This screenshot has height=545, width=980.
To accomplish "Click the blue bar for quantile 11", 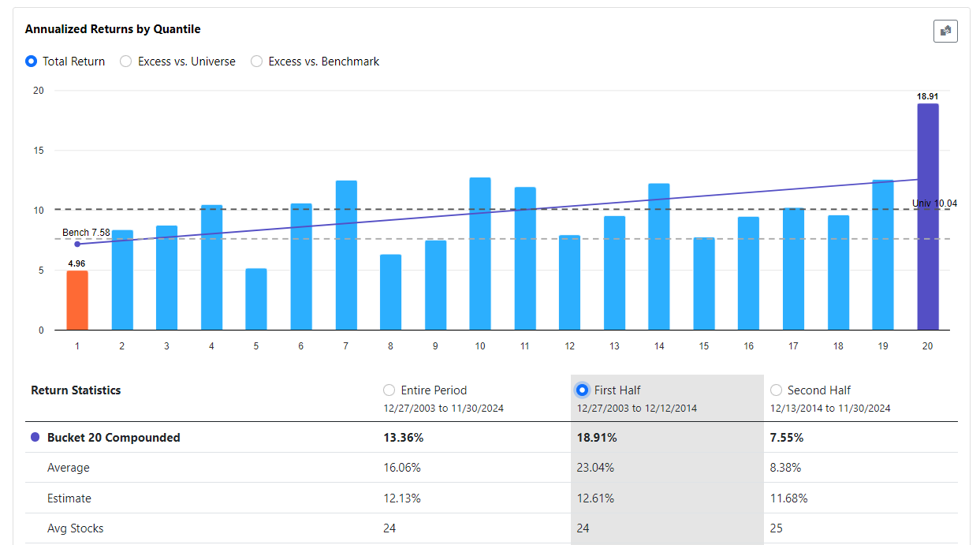I will click(525, 259).
